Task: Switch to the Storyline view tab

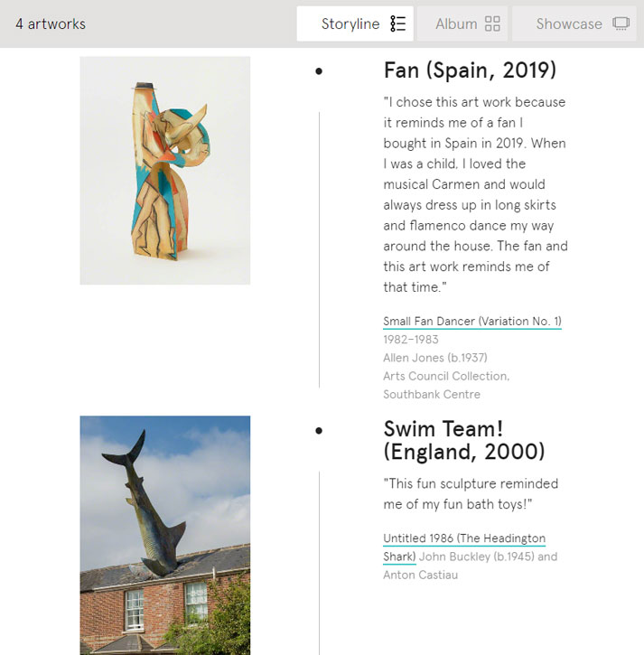Action: click(x=355, y=23)
